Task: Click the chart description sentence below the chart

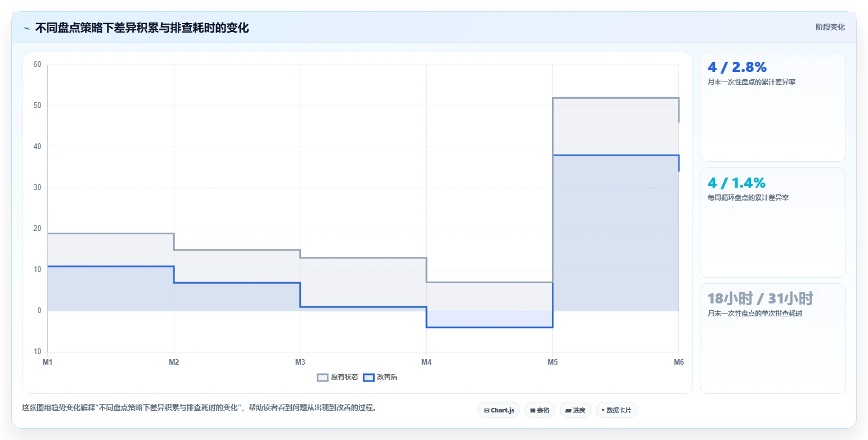Action: click(x=199, y=408)
